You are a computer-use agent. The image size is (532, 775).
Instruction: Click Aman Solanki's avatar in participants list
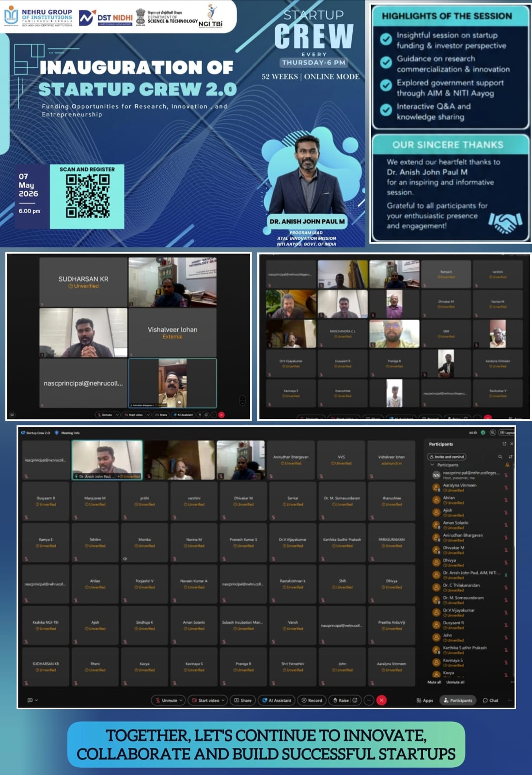coord(436,525)
